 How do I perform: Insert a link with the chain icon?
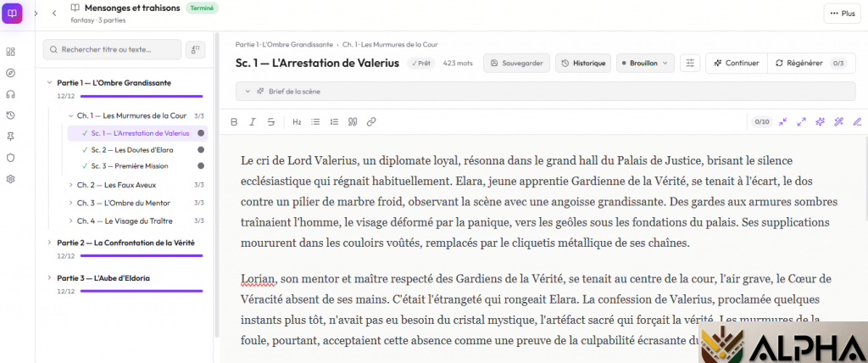click(x=371, y=122)
